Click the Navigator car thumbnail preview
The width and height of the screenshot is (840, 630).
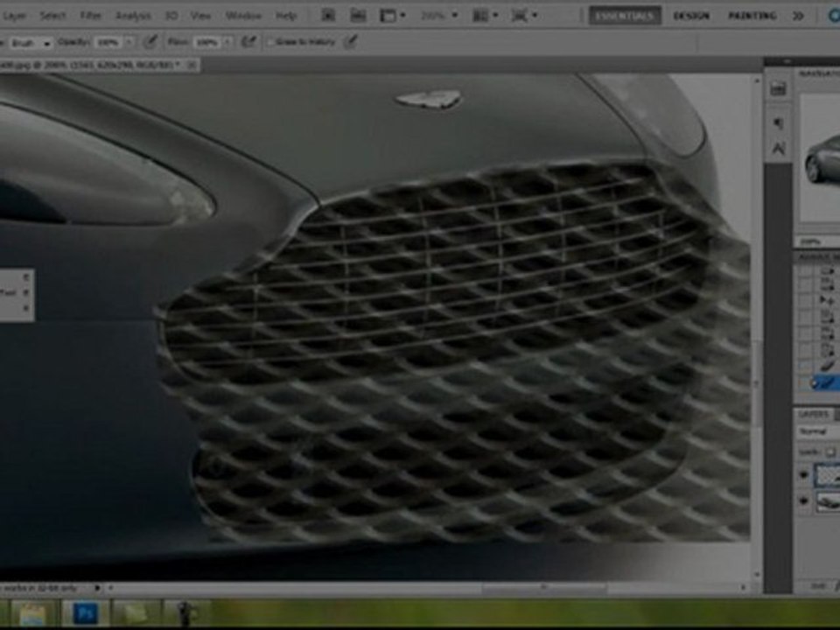pyautogui.click(x=821, y=158)
